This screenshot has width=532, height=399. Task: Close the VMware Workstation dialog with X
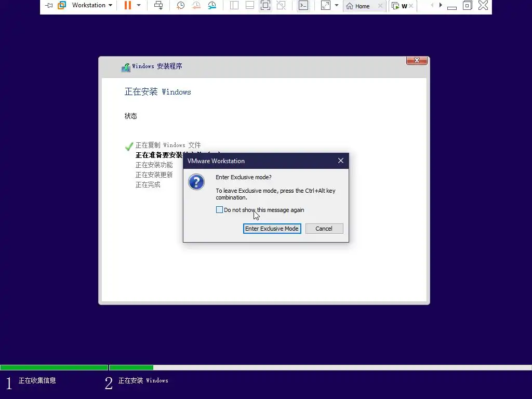[341, 161]
